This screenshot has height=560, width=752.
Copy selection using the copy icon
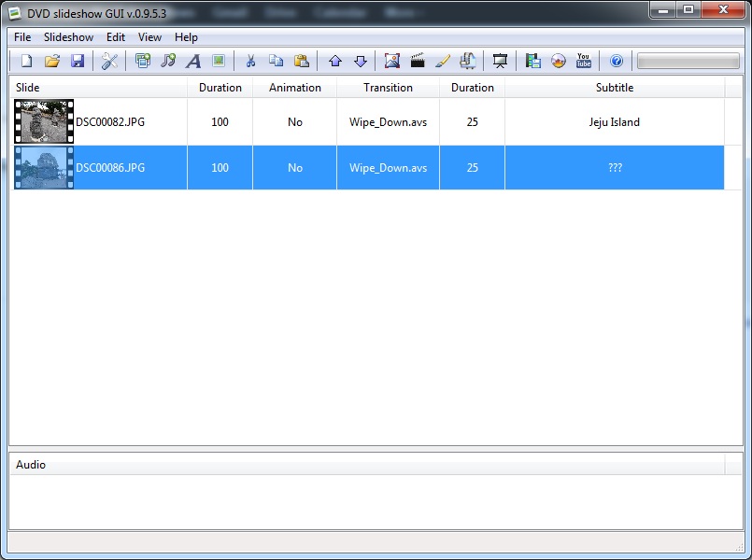(x=276, y=61)
